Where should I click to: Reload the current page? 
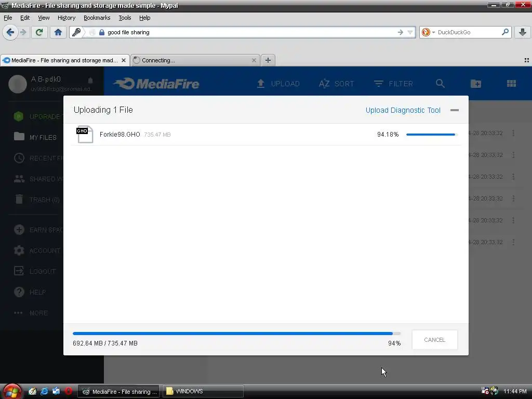click(x=39, y=32)
